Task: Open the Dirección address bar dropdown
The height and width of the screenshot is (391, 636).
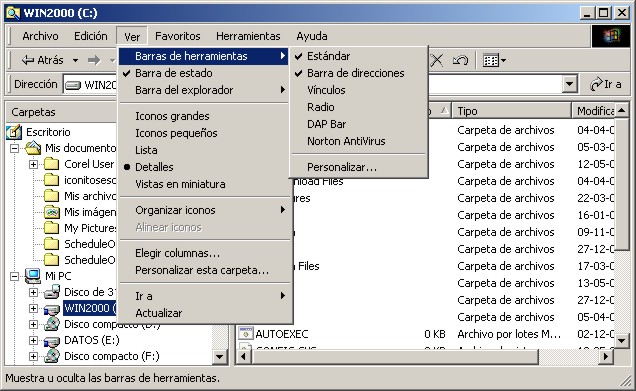Action: 569,84
